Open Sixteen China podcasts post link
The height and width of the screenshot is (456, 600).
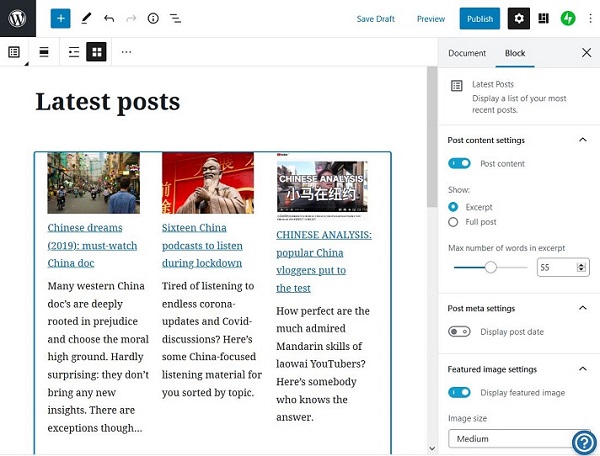(202, 245)
